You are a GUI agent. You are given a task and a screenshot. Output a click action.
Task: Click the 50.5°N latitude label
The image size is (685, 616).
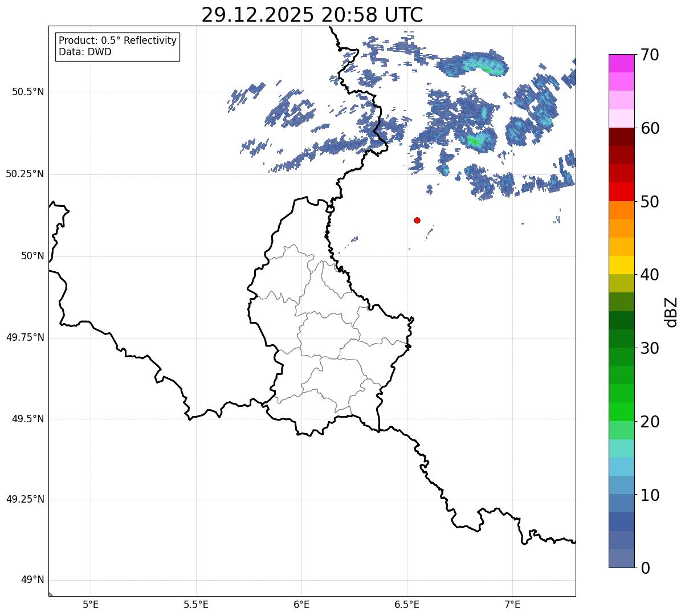pos(27,92)
